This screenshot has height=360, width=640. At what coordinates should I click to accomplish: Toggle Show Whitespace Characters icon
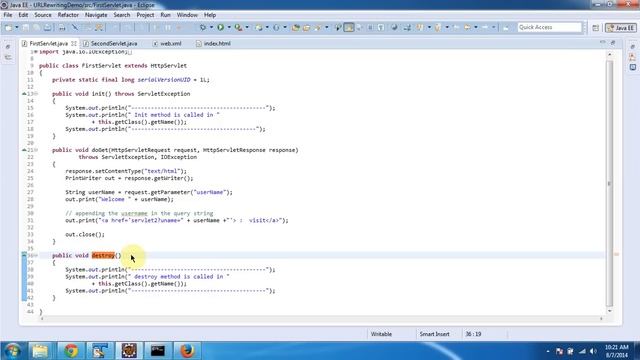380,27
